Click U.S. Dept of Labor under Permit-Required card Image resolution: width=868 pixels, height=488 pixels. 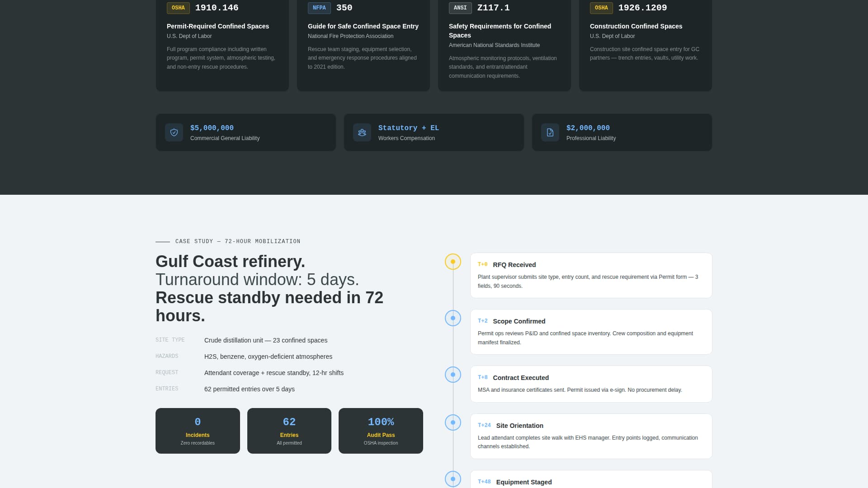point(189,36)
